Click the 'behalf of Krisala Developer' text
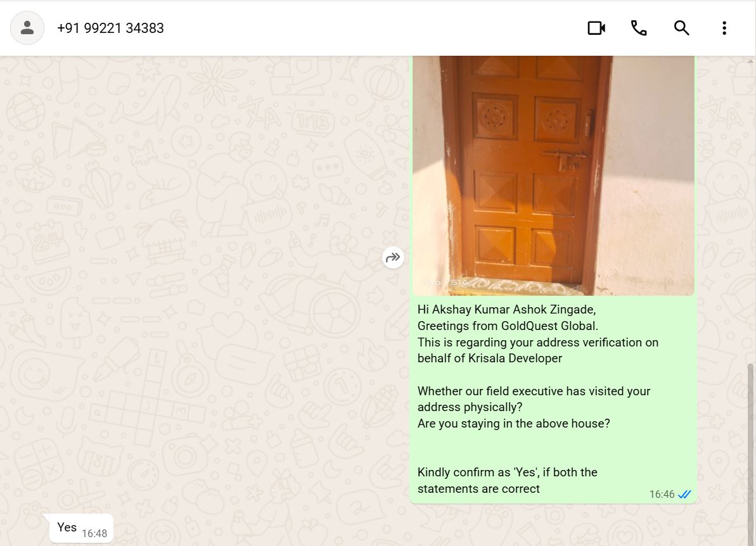This screenshot has width=756, height=546. [x=490, y=358]
